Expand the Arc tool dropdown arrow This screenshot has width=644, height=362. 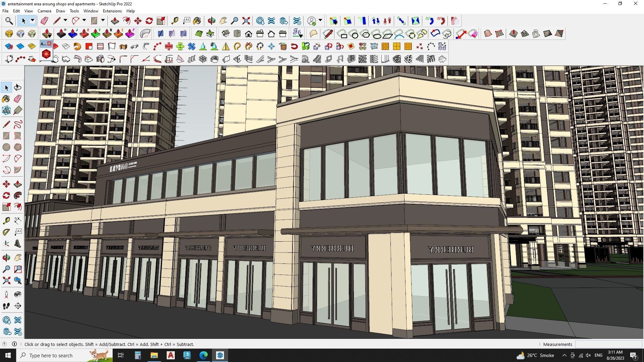[84, 21]
